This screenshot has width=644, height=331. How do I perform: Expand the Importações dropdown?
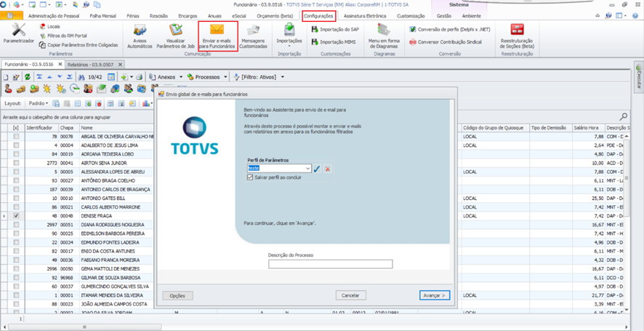click(x=290, y=46)
